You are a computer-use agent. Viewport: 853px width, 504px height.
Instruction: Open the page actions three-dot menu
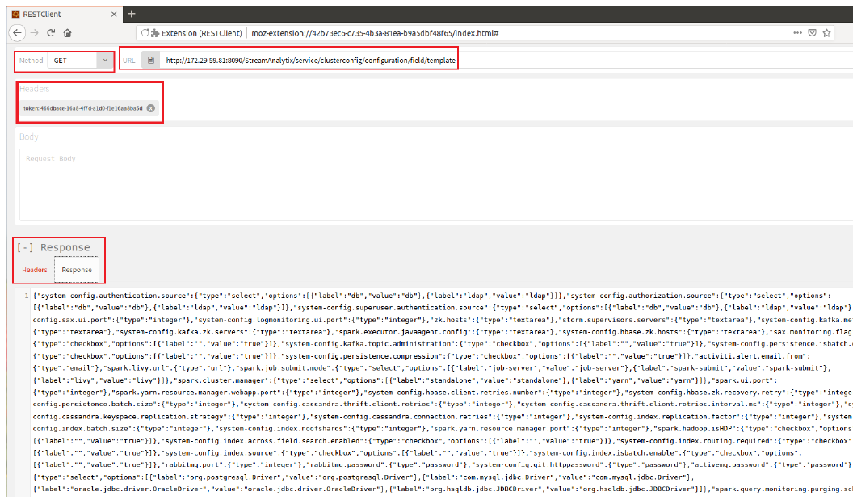(x=797, y=33)
